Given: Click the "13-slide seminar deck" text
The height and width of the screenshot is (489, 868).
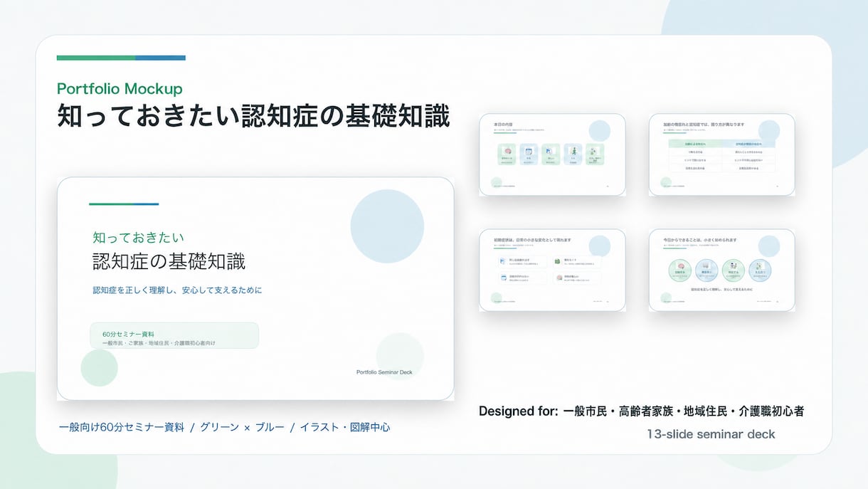Looking at the screenshot, I should [711, 433].
